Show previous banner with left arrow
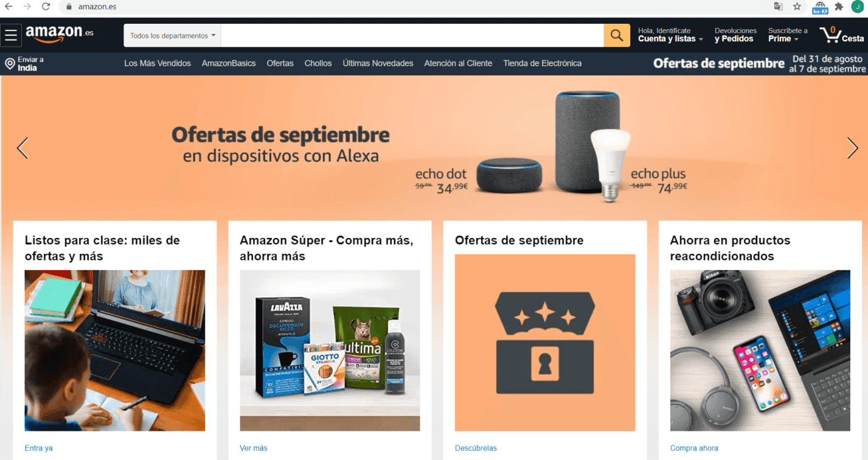 pos(23,148)
